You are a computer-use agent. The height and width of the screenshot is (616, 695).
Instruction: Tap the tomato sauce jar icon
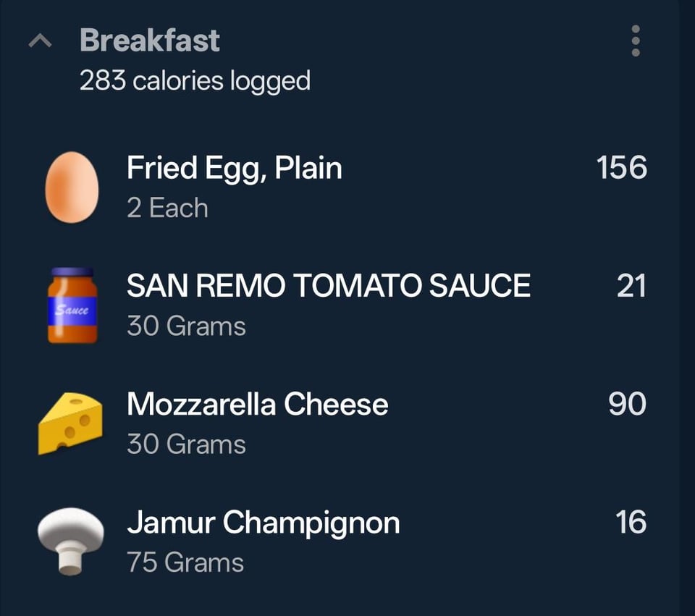[x=72, y=305]
